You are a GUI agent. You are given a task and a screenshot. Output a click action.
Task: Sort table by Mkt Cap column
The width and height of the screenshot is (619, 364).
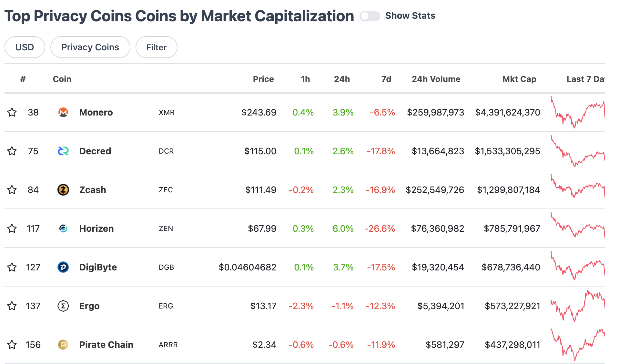[519, 79]
